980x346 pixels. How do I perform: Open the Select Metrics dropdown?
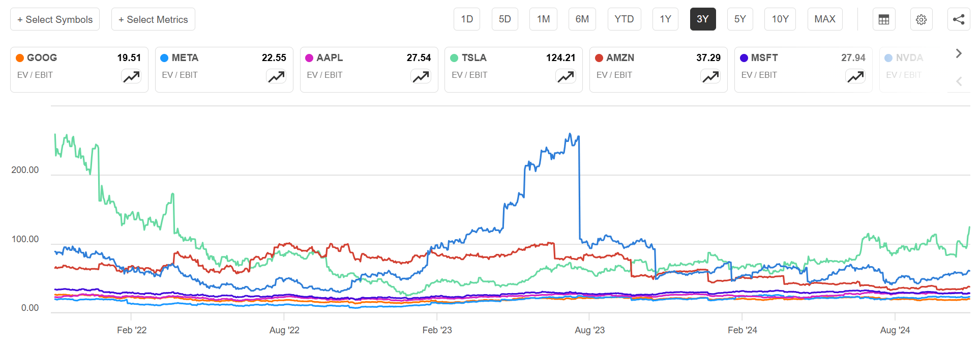tap(153, 19)
